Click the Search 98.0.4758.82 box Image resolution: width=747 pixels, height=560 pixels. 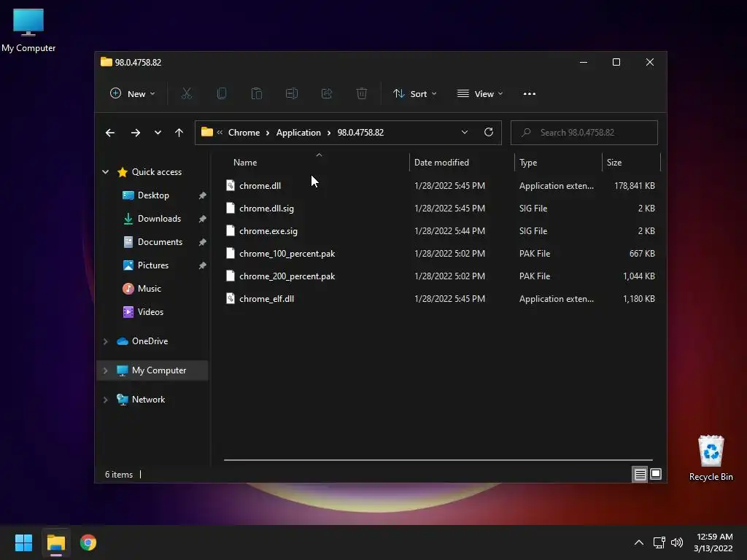584,133
